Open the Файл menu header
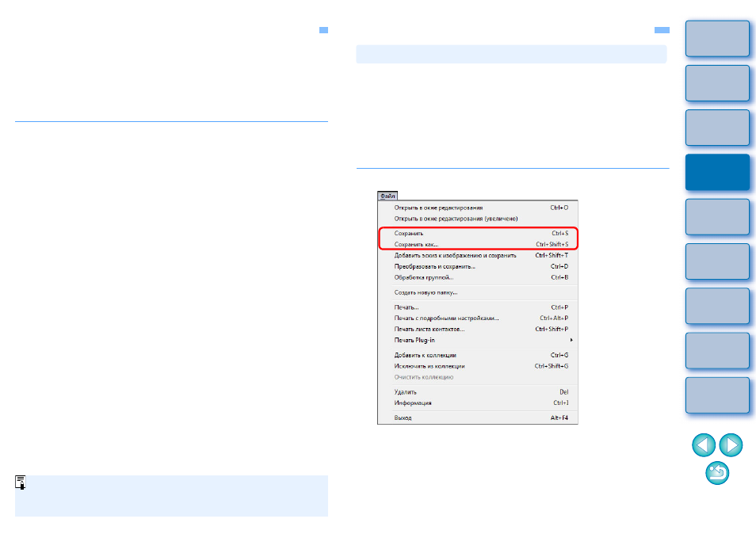756x534 pixels. point(388,196)
